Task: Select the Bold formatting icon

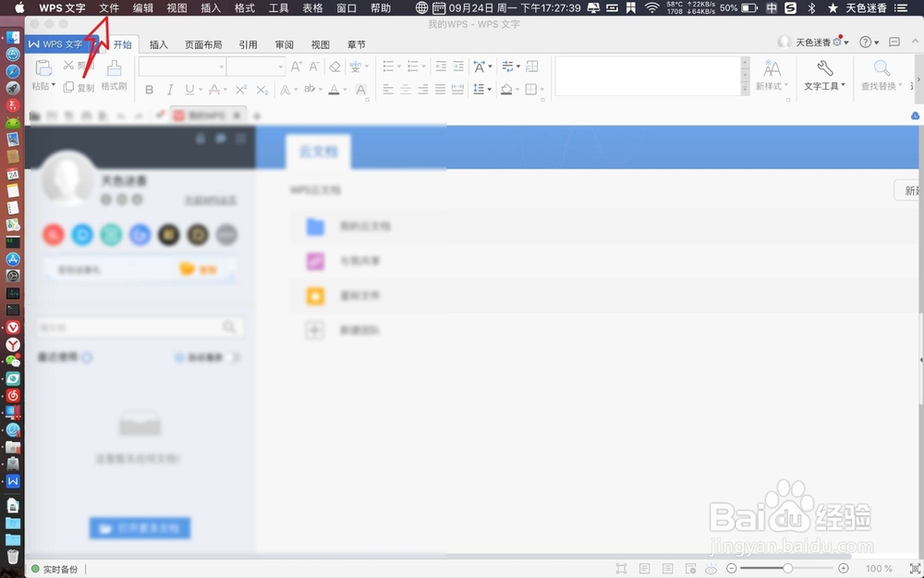Action: click(x=148, y=88)
